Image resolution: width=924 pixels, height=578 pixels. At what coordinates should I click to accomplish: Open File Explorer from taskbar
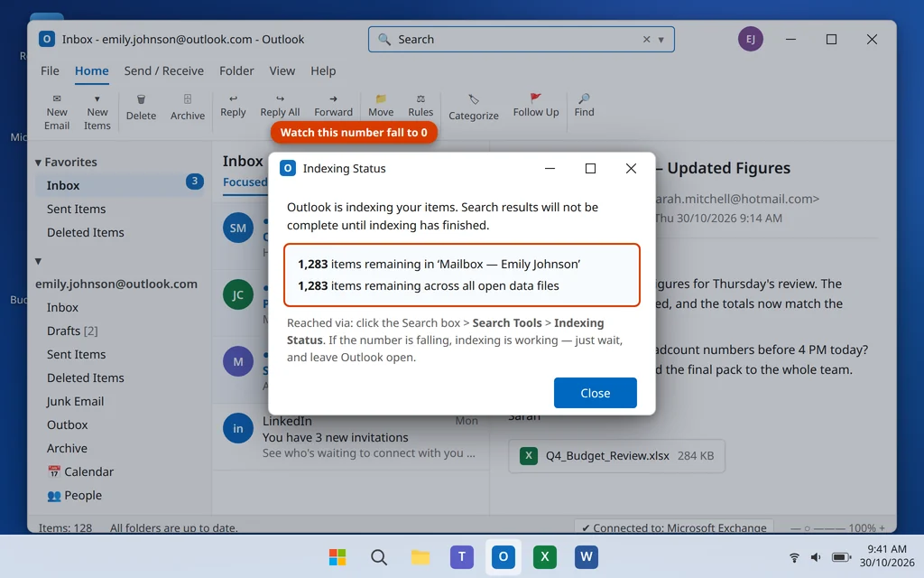[x=420, y=556]
